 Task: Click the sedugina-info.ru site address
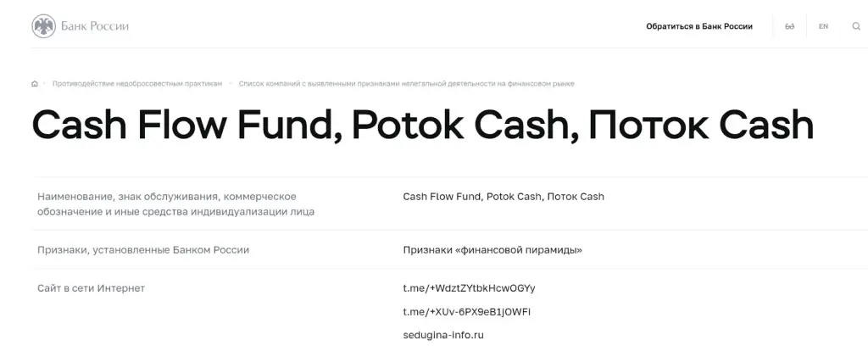(443, 335)
